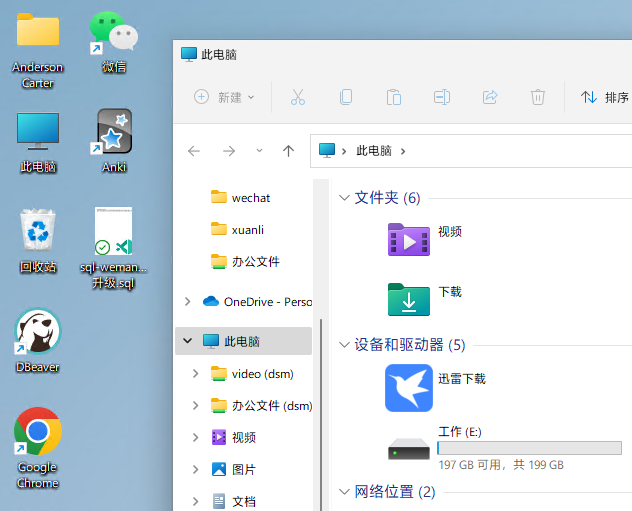Collapse the 此电脑 tree node
632x511 pixels.
(187, 341)
